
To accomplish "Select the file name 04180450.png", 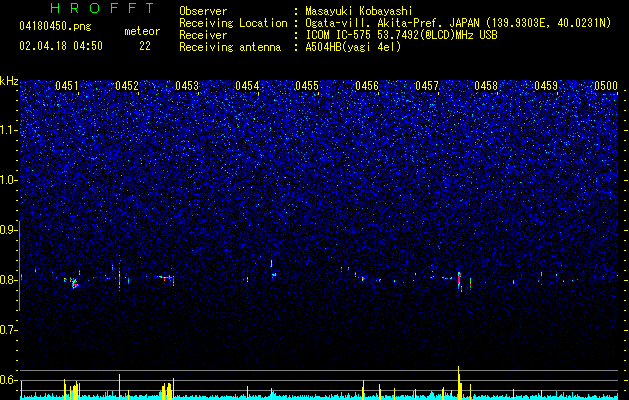I will (56, 27).
